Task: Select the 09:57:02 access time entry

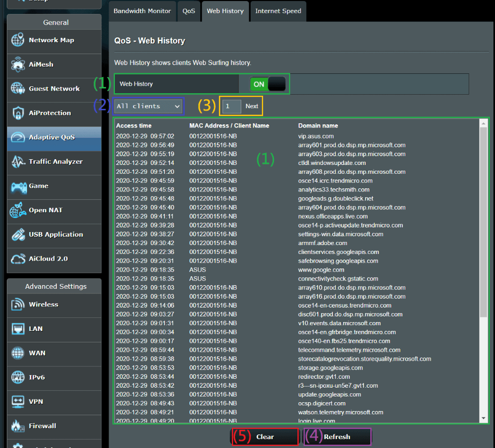Action: [x=145, y=136]
